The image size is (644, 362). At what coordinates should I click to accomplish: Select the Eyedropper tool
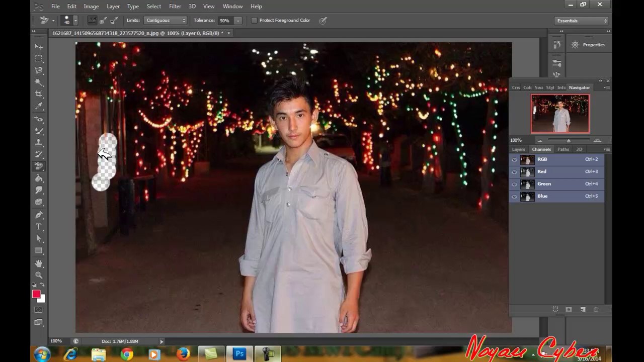39,106
